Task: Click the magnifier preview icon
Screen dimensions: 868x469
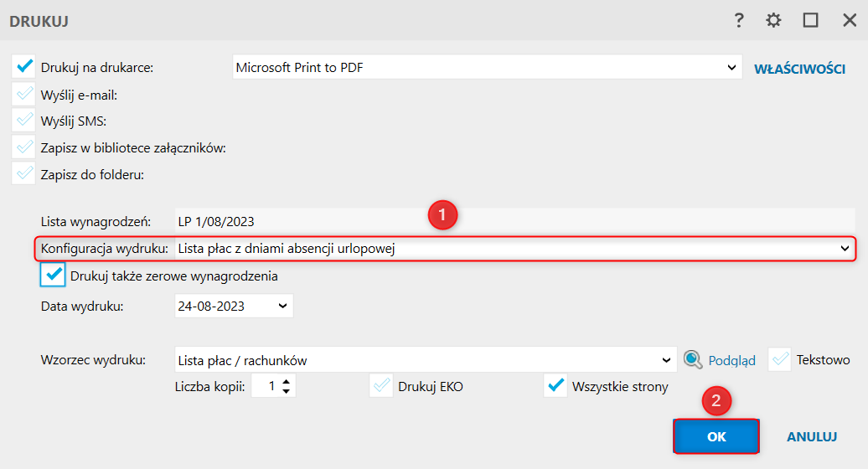Action: coord(692,360)
